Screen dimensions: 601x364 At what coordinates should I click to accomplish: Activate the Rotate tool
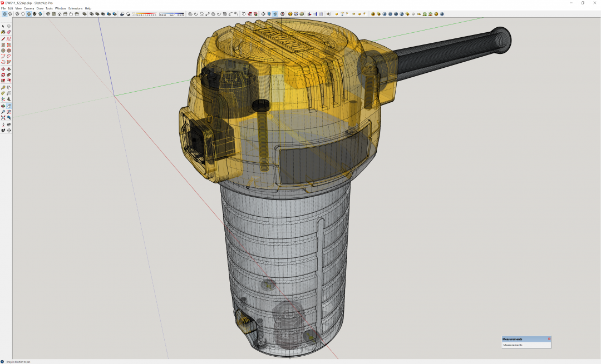coord(3,74)
